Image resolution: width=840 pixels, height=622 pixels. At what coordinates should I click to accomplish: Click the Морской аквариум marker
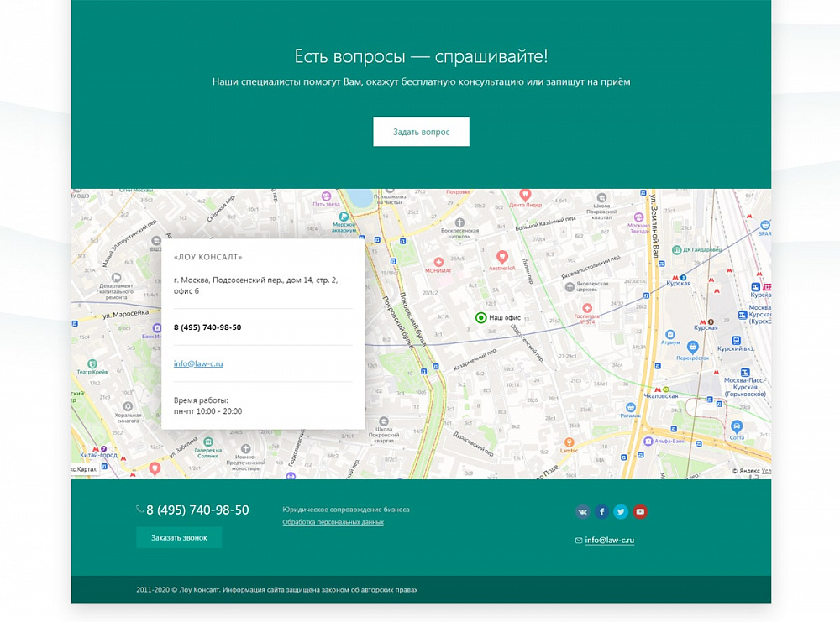344,217
